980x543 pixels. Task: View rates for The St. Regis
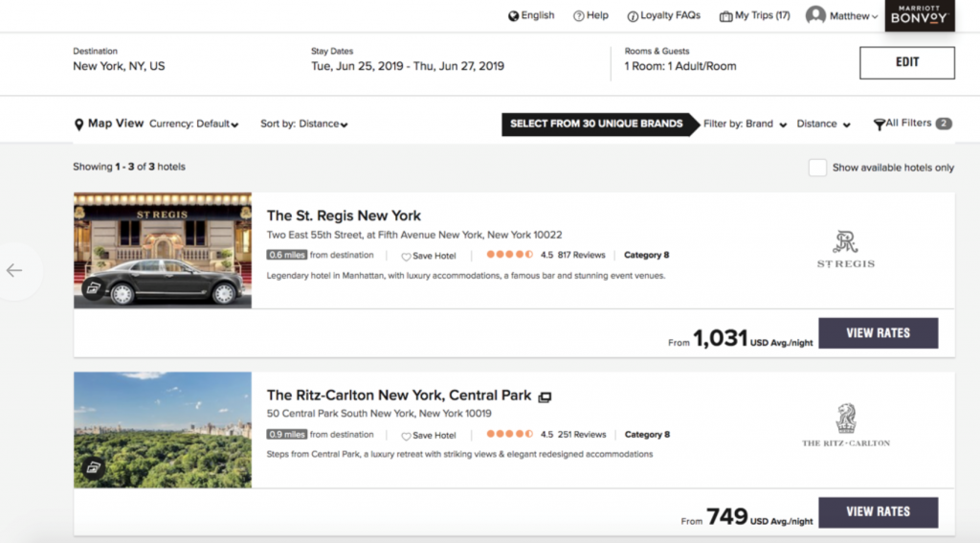point(879,333)
